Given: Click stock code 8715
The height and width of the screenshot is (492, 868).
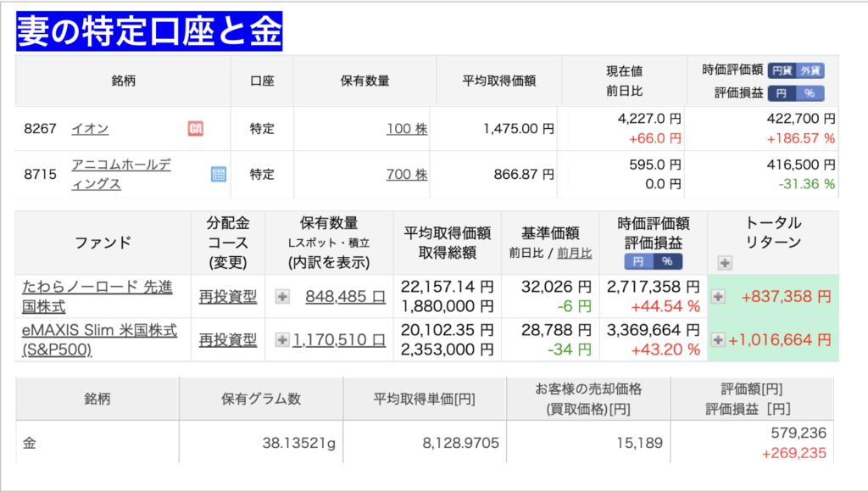Looking at the screenshot, I should click(x=41, y=174).
